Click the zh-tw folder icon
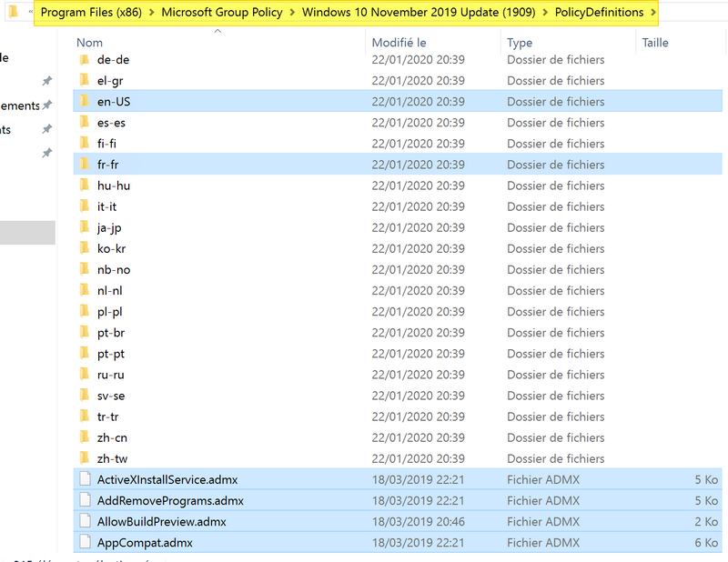 coord(84,458)
